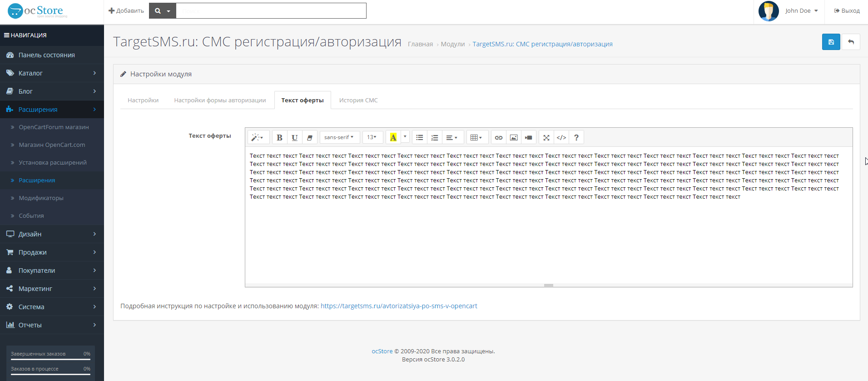Click the TargetSMS.ru breadcrumb link
Screen dimensions: 868x381
click(x=542, y=44)
